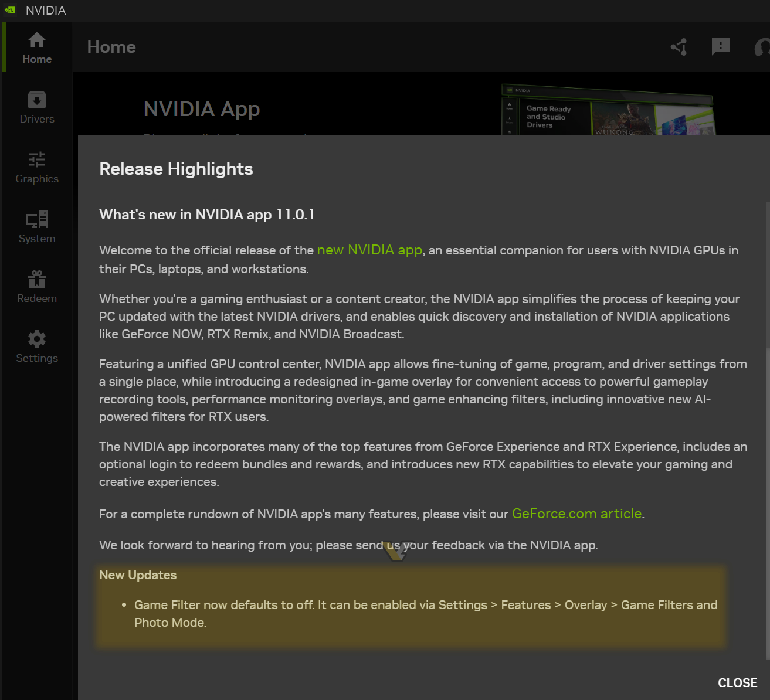Screen dimensions: 770x700
Task: Click the 'We look forward to hearing from you' sentence
Action: point(348,545)
